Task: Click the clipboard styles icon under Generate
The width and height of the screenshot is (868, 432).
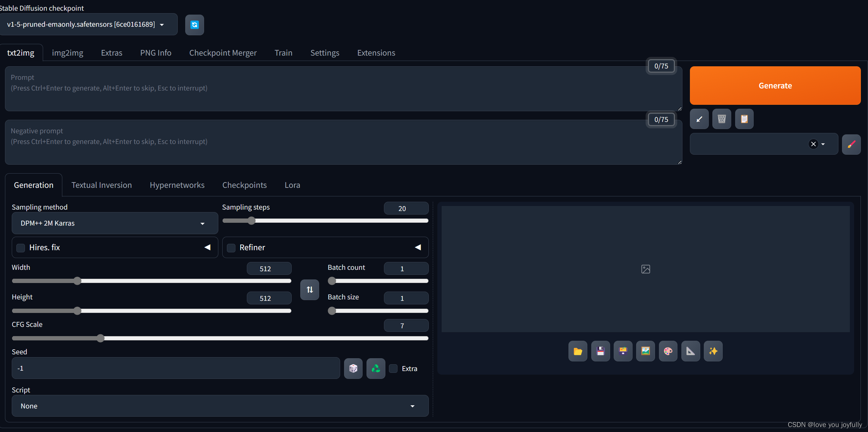Action: click(x=744, y=119)
